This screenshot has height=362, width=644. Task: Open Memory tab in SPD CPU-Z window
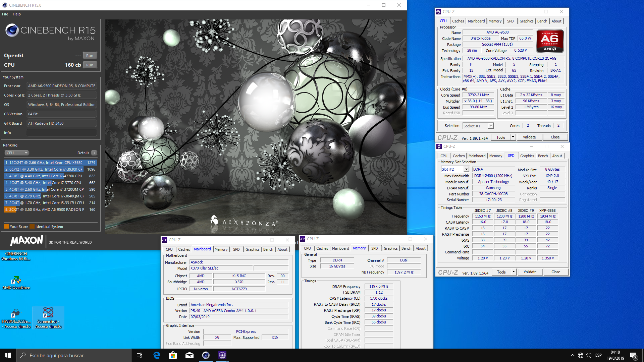(x=496, y=156)
